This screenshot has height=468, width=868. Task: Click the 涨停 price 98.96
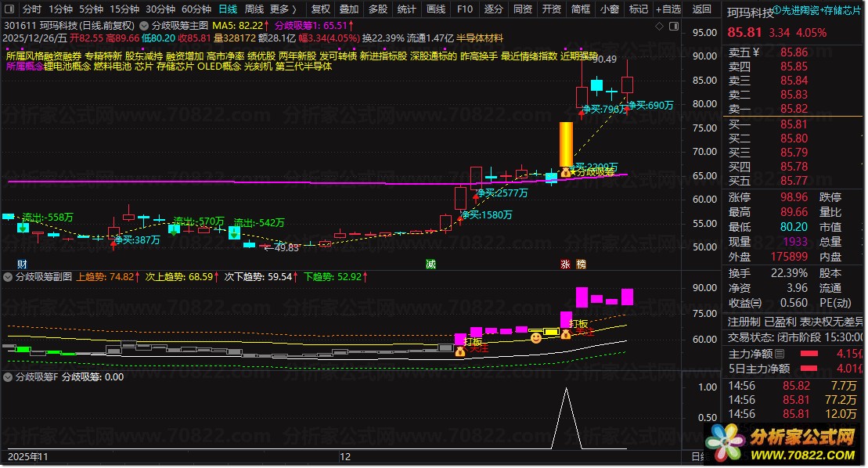click(x=794, y=197)
